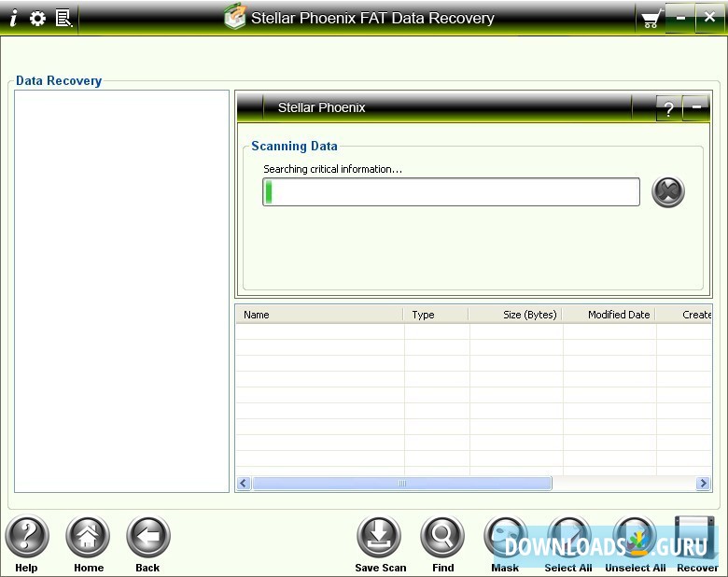This screenshot has width=728, height=577.
Task: Save Scan results
Action: point(380,543)
